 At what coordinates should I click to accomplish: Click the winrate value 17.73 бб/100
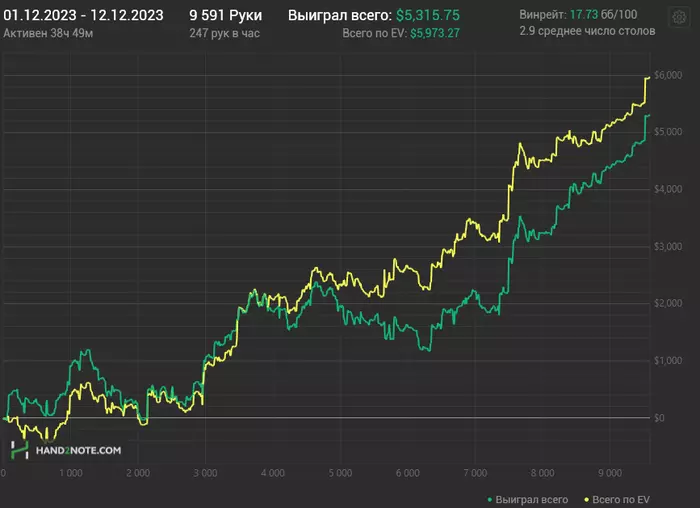tap(604, 15)
